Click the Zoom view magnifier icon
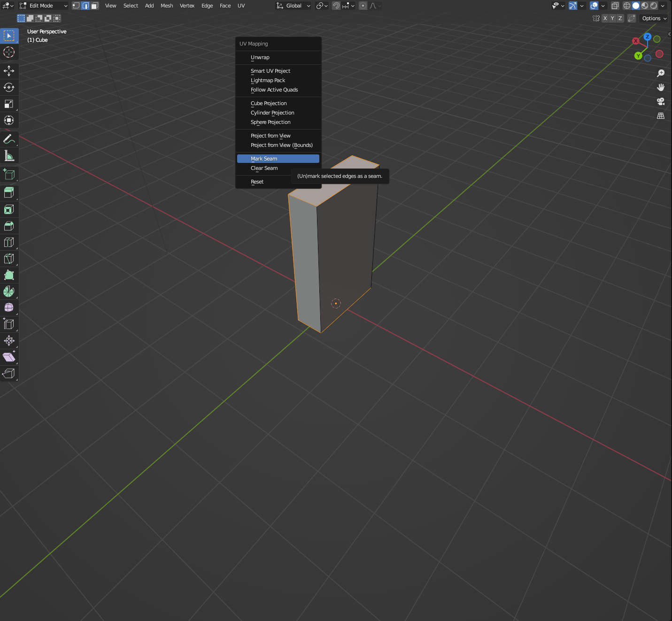Screen dimensions: 672x621 click(x=661, y=73)
